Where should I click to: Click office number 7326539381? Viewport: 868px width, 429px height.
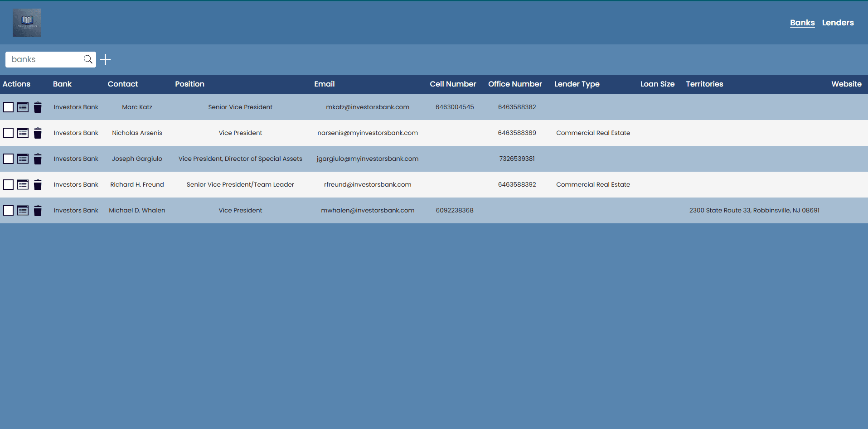click(x=517, y=159)
